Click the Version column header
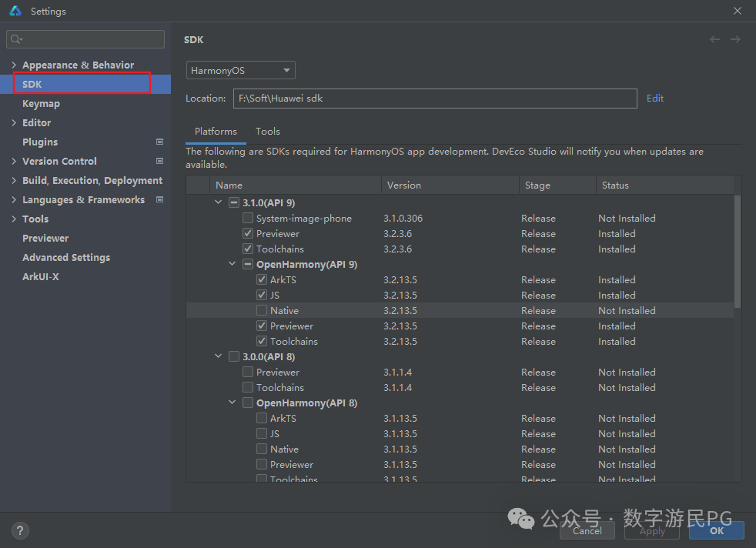Viewport: 756px width, 548px height. coord(450,185)
